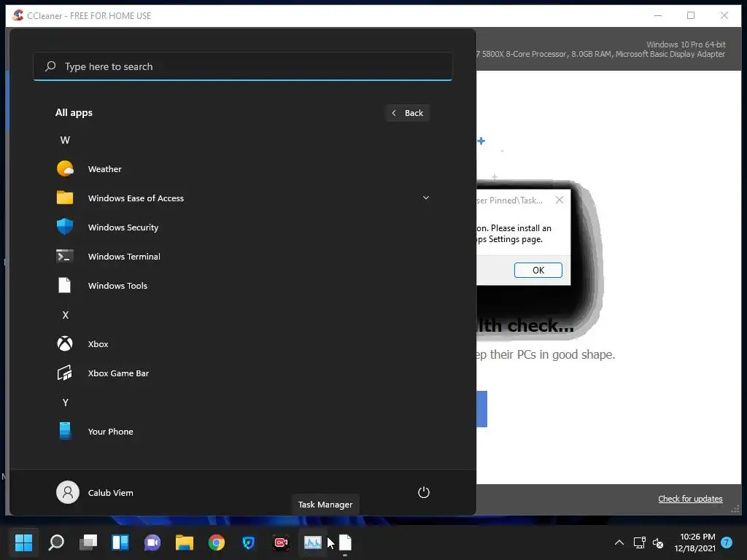Click Check for updates in CCleaner
The width and height of the screenshot is (747, 560).
pos(690,499)
